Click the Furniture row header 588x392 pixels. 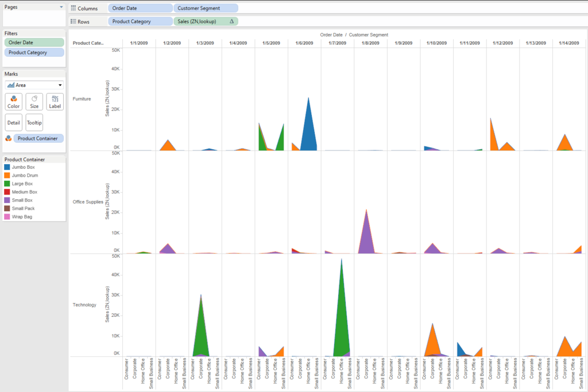coord(82,99)
